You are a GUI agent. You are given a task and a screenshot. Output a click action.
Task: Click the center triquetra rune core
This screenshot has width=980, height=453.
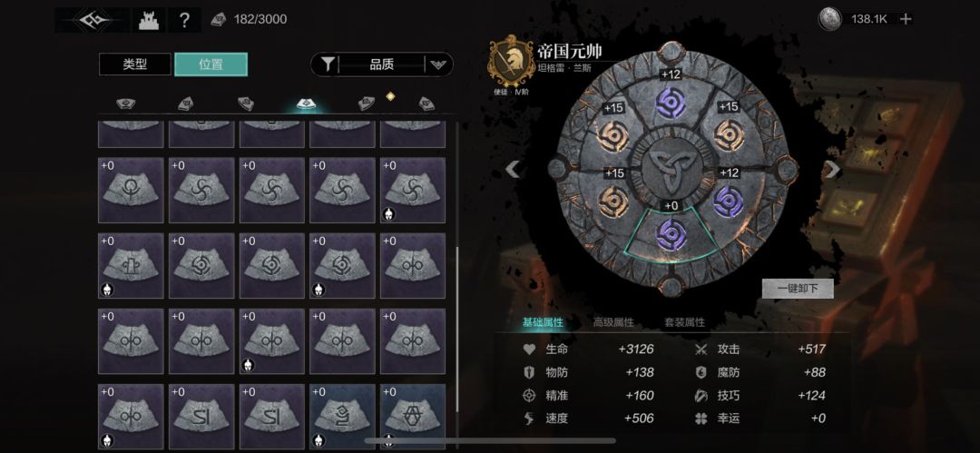(671, 168)
